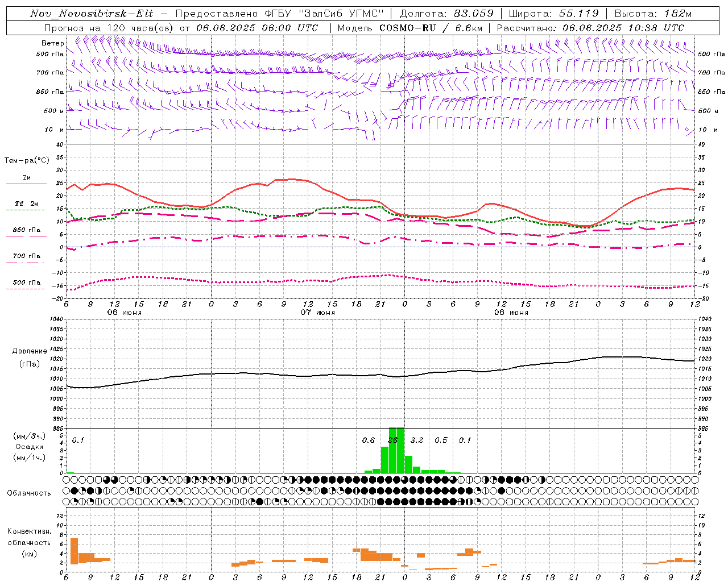728x582 pixels.
Task: Click the 0.6 precipitation total value
Action: 369,440
